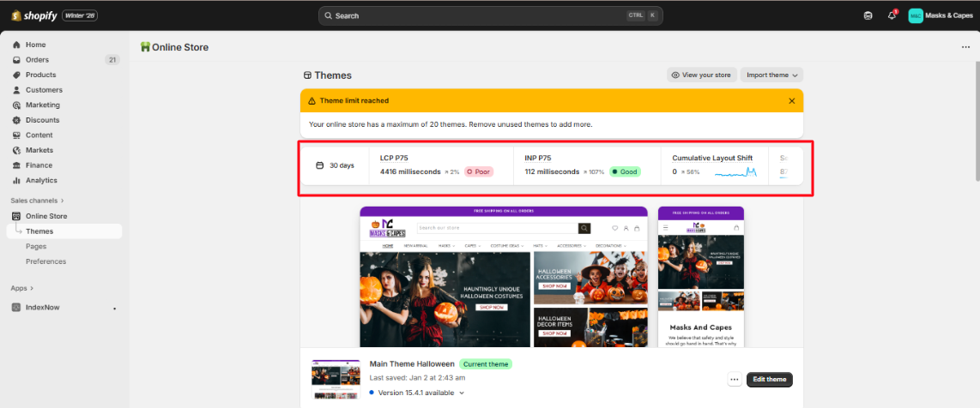Screen dimensions: 980x408
Task: Open the notifications bell
Action: [x=892, y=15]
